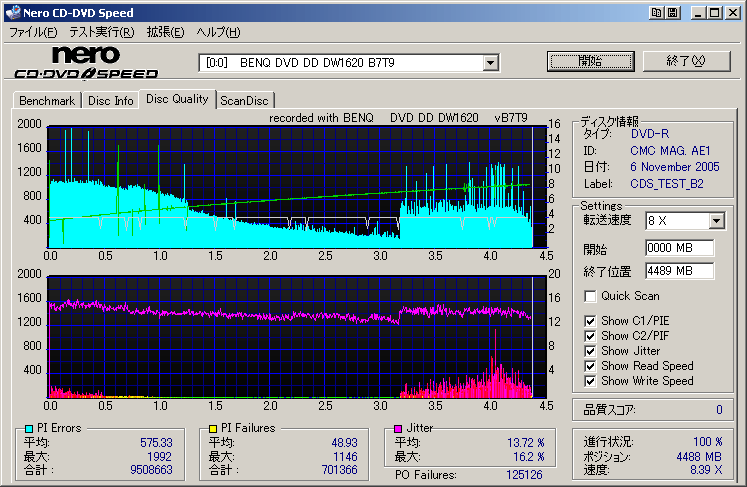Image resolution: width=747 pixels, height=487 pixels.
Task: Expand the BENQ DVD DD DW1620 drive dropdown
Action: (x=491, y=62)
